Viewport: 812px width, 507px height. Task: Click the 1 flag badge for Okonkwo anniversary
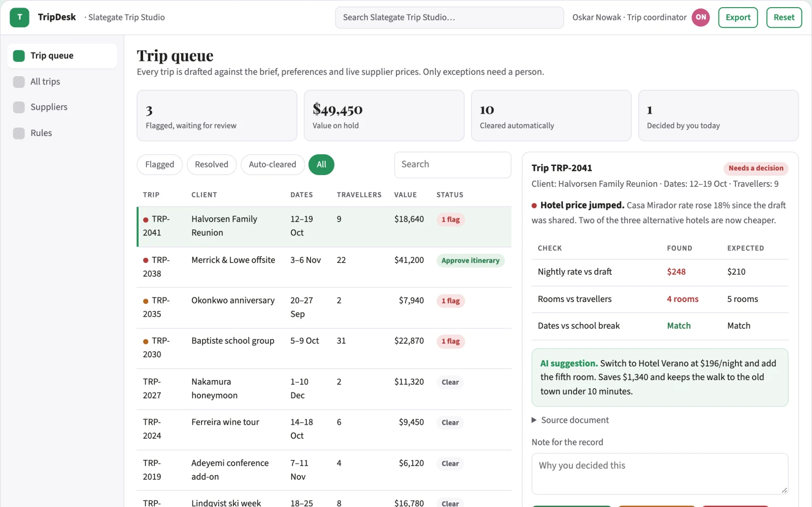click(451, 301)
